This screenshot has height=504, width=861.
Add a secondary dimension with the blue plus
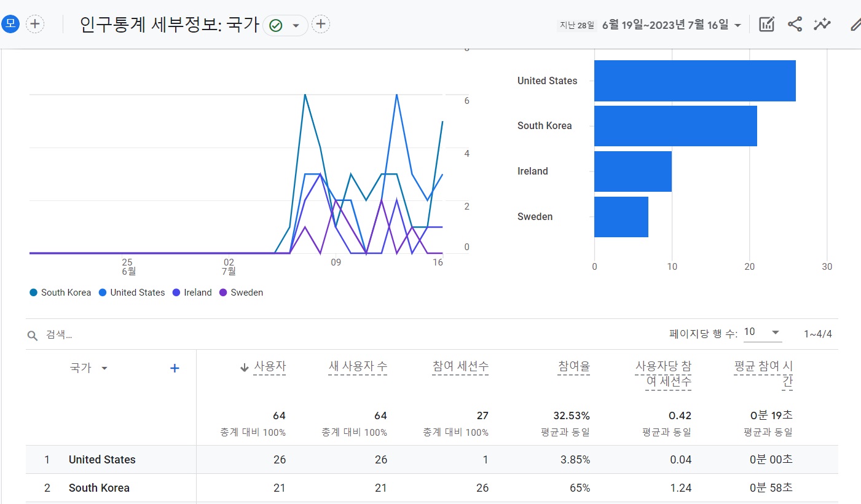tap(175, 368)
